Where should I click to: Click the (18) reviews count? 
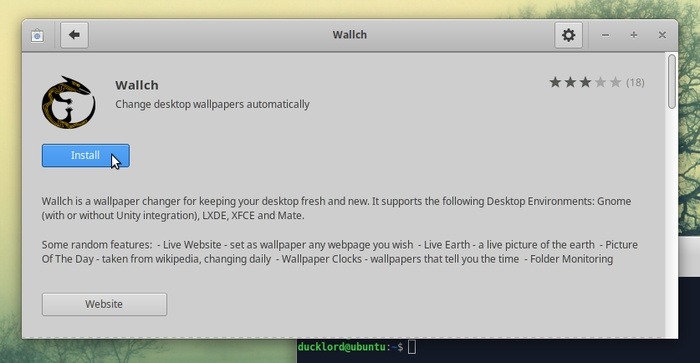point(635,83)
